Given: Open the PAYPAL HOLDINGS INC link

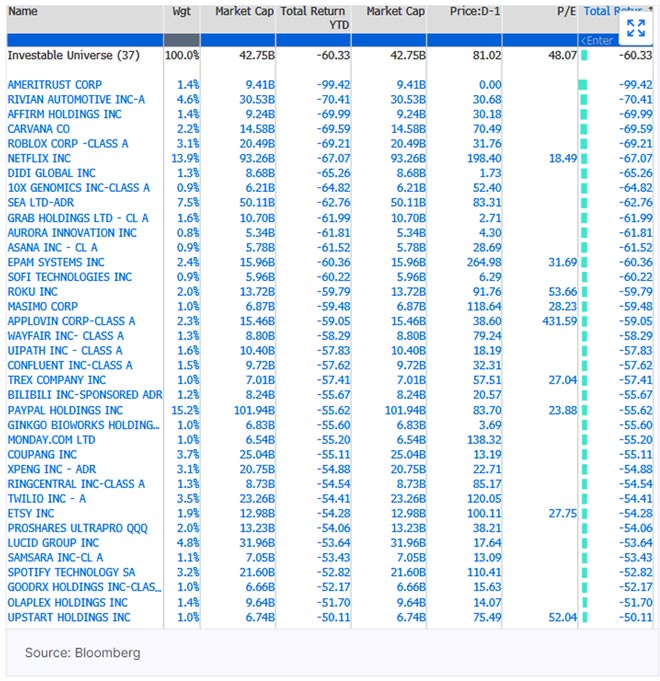Looking at the screenshot, I should pos(65,410).
